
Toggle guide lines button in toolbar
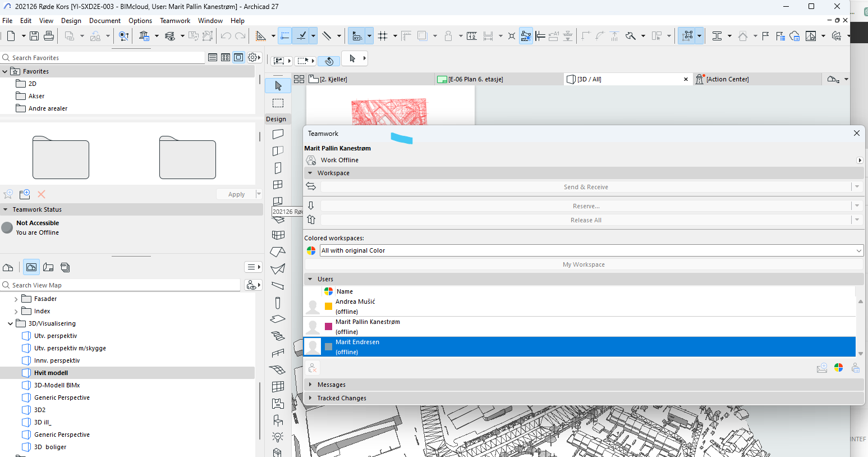(x=285, y=36)
